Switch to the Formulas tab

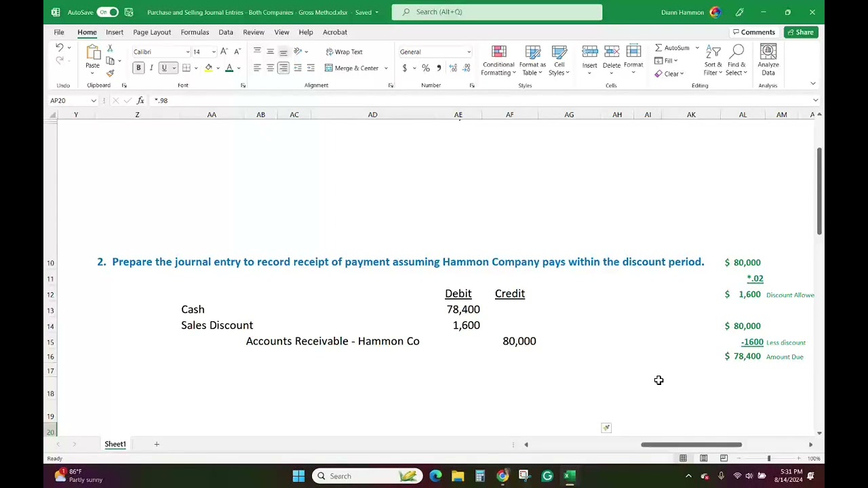point(195,32)
